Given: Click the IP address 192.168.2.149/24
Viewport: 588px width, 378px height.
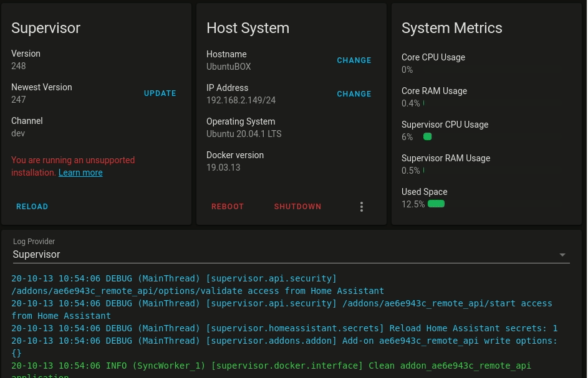Looking at the screenshot, I should 241,100.
